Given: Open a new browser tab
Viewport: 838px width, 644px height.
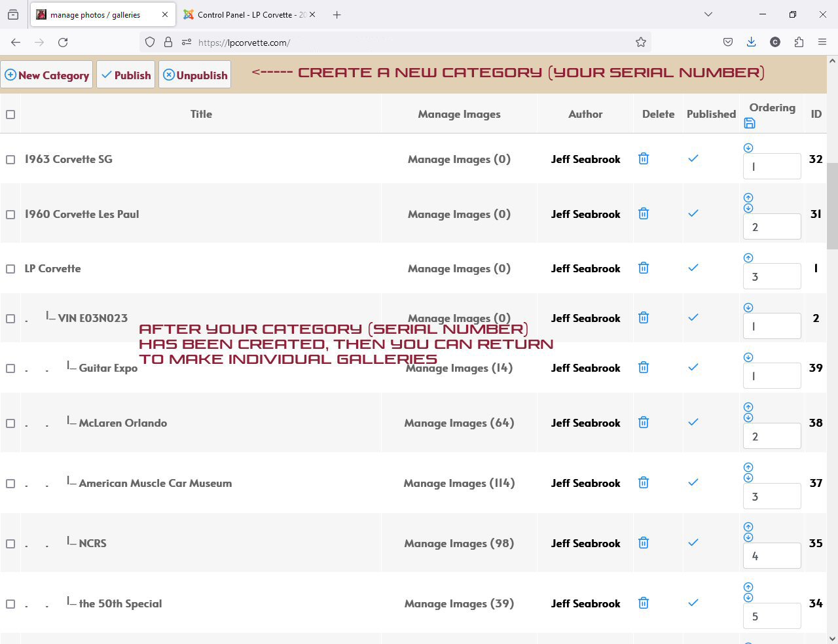Looking at the screenshot, I should [x=337, y=14].
